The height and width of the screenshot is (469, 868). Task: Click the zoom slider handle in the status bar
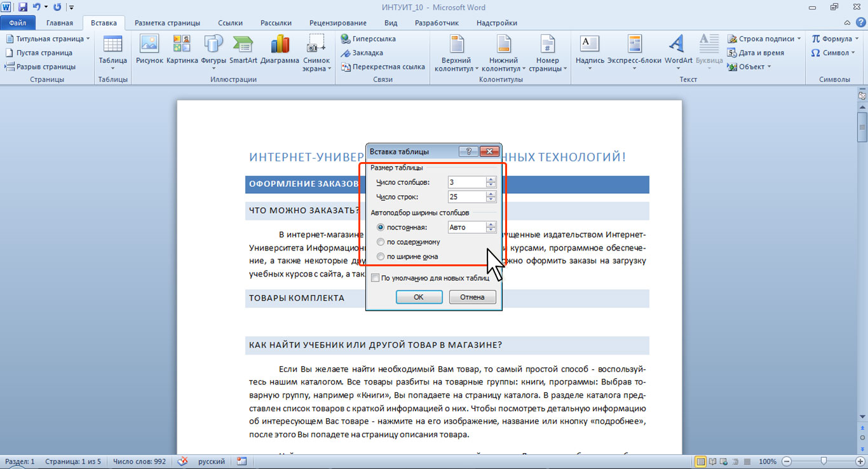824,461
